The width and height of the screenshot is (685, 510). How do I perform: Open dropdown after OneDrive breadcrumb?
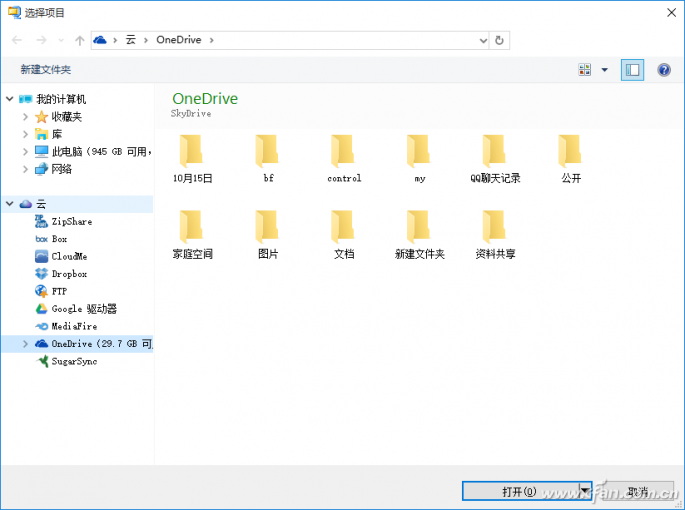click(x=211, y=40)
